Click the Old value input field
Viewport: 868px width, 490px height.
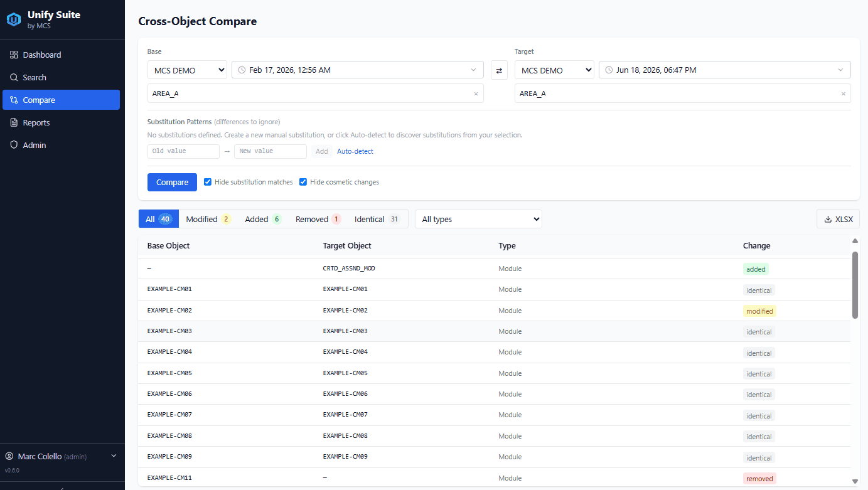click(x=183, y=151)
